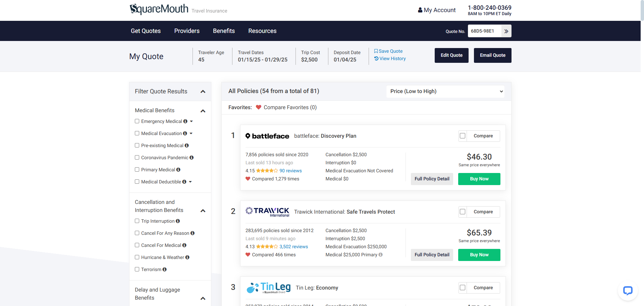Image resolution: width=644 pixels, height=306 pixels.
Task: Tick Compare checkbox for Trawick Safe Travels Protect
Action: point(463,212)
